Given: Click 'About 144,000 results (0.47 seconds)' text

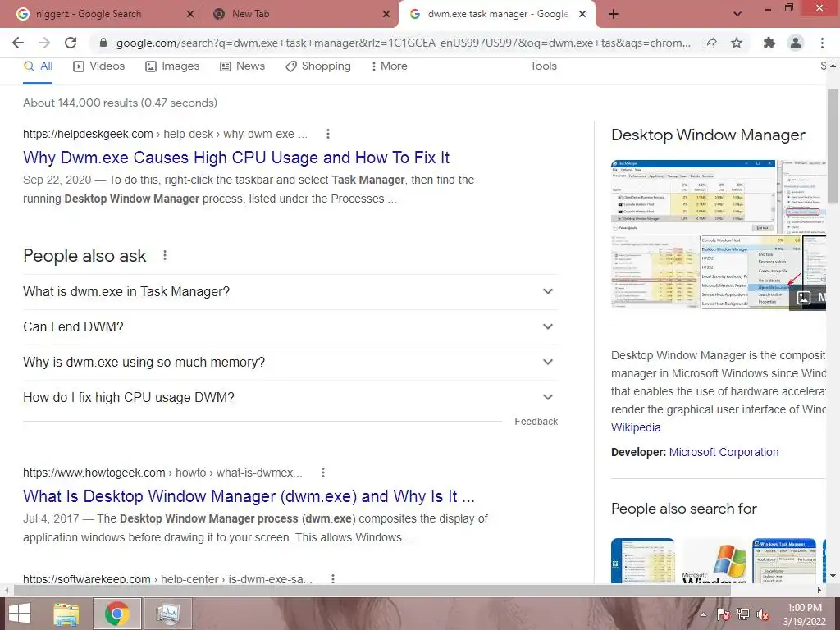Looking at the screenshot, I should click(120, 103).
